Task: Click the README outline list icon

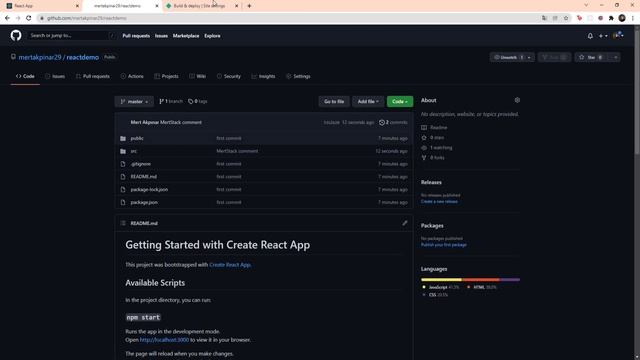Action: tap(123, 223)
